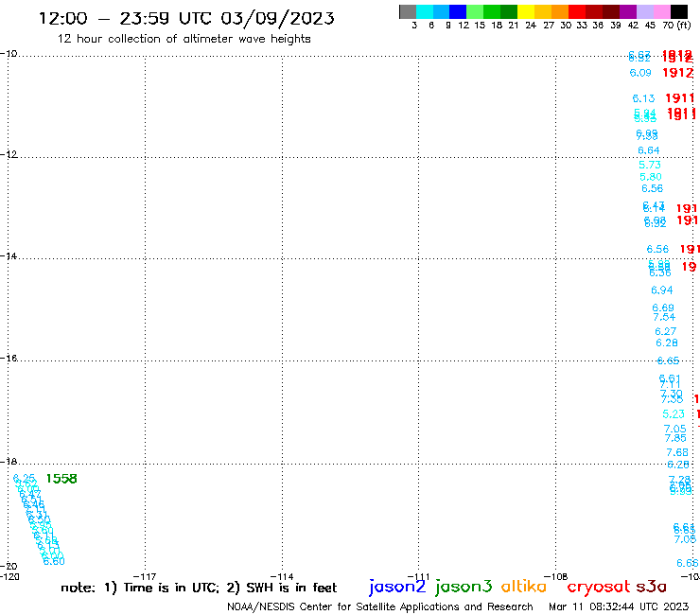Click the '-114' longitude axis label
The height and width of the screenshot is (615, 700).
pos(282,576)
